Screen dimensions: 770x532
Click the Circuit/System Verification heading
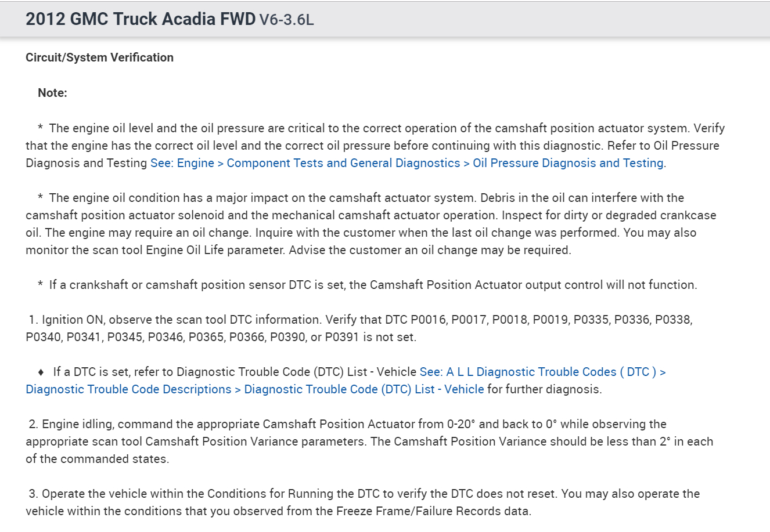99,57
